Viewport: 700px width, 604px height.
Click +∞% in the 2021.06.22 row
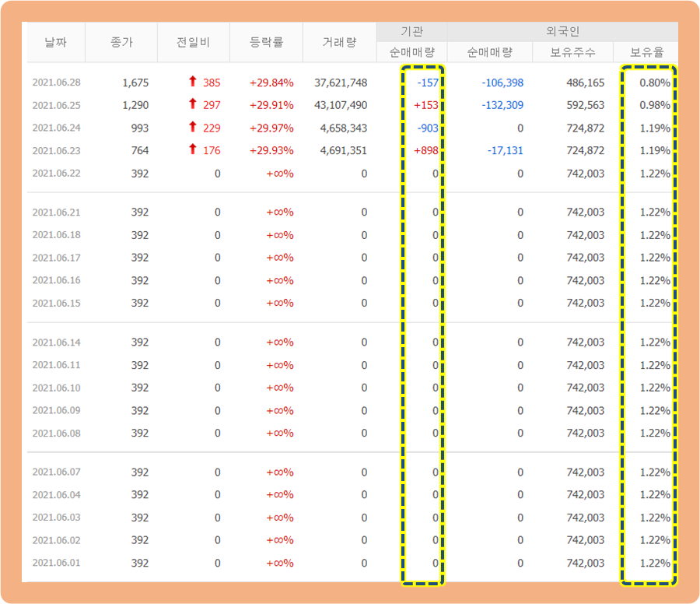(x=280, y=174)
